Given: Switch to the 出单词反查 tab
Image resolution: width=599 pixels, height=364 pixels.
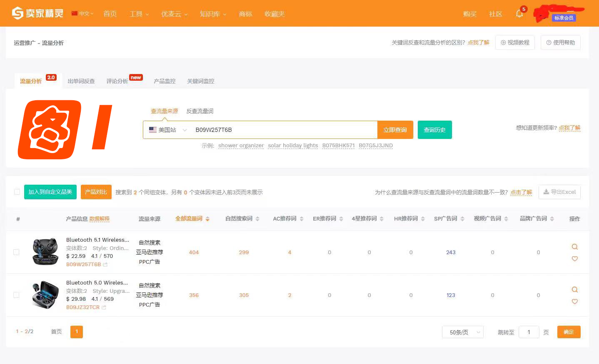Looking at the screenshot, I should [81, 81].
